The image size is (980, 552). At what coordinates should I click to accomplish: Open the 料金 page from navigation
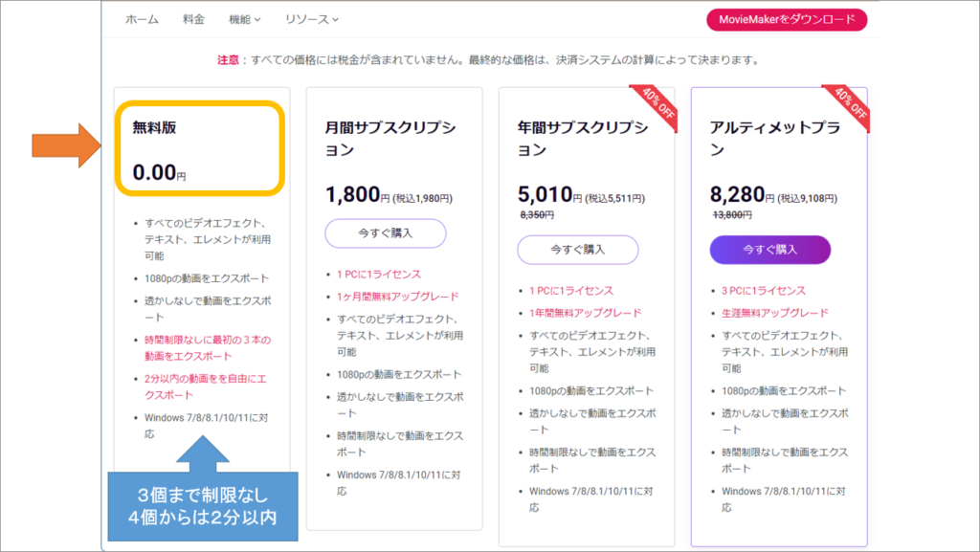(193, 17)
